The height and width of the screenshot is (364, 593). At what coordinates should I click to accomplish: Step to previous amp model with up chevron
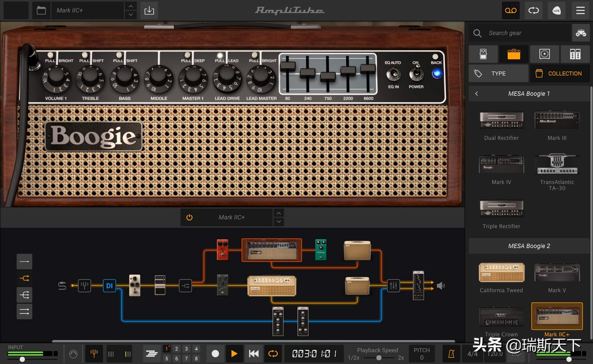278,213
